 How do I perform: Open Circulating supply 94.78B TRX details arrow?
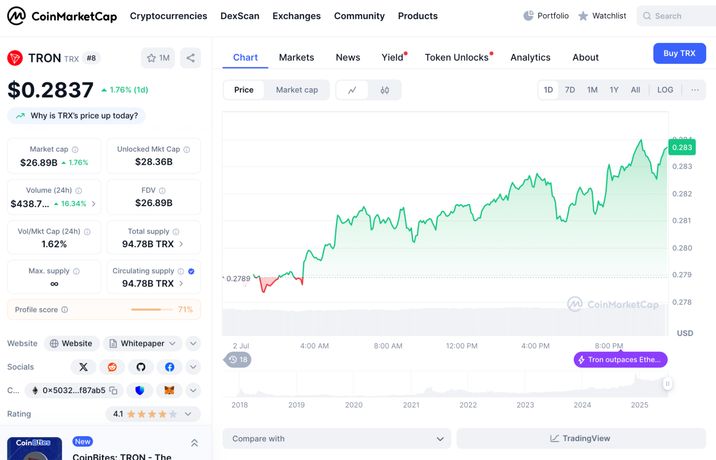181,284
